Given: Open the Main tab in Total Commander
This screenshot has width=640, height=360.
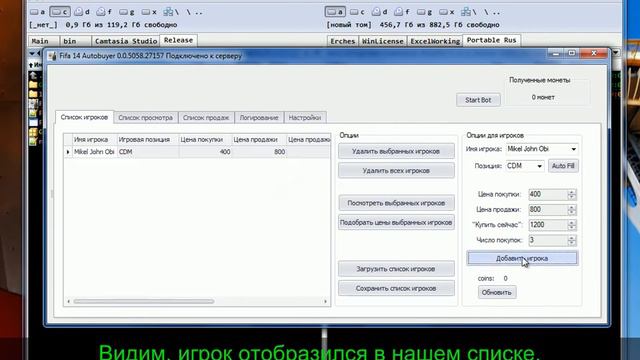Looking at the screenshot, I should 44,41.
